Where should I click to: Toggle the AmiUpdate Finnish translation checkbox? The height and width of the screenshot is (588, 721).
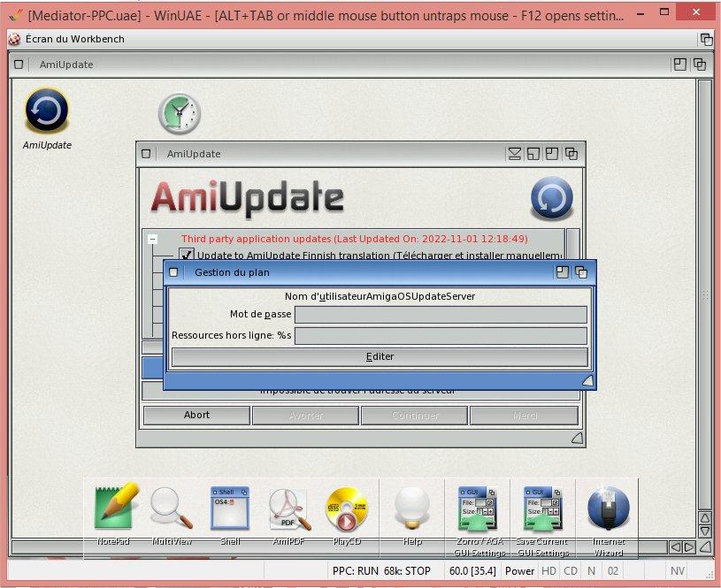click(x=187, y=255)
